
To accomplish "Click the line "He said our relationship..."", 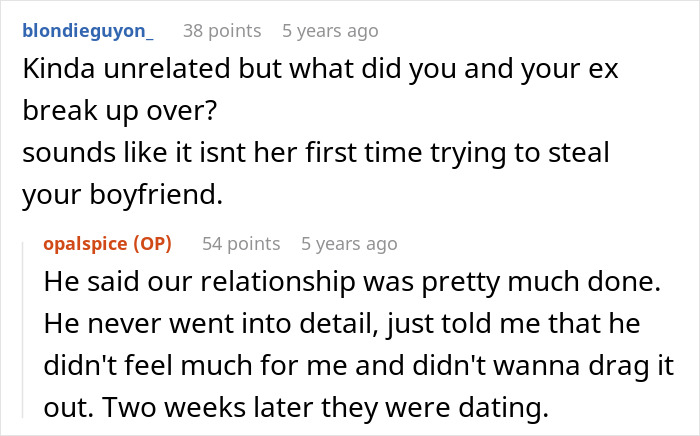I will pos(353,283).
